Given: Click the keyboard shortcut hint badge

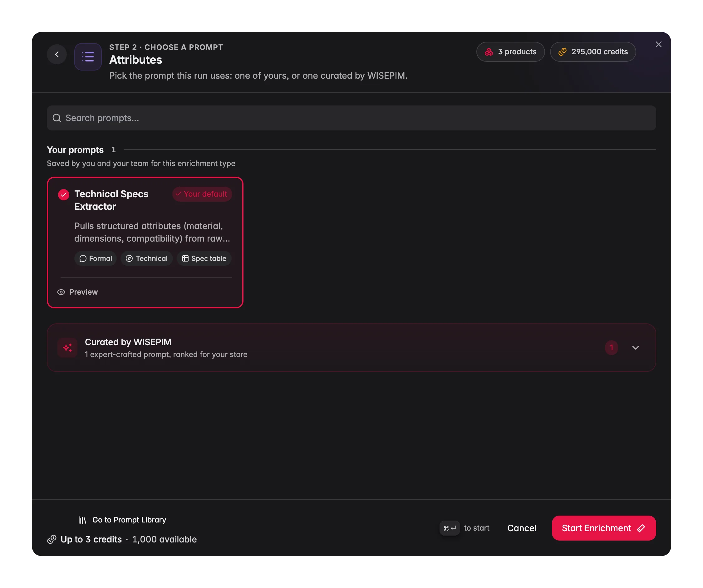Looking at the screenshot, I should (x=450, y=528).
